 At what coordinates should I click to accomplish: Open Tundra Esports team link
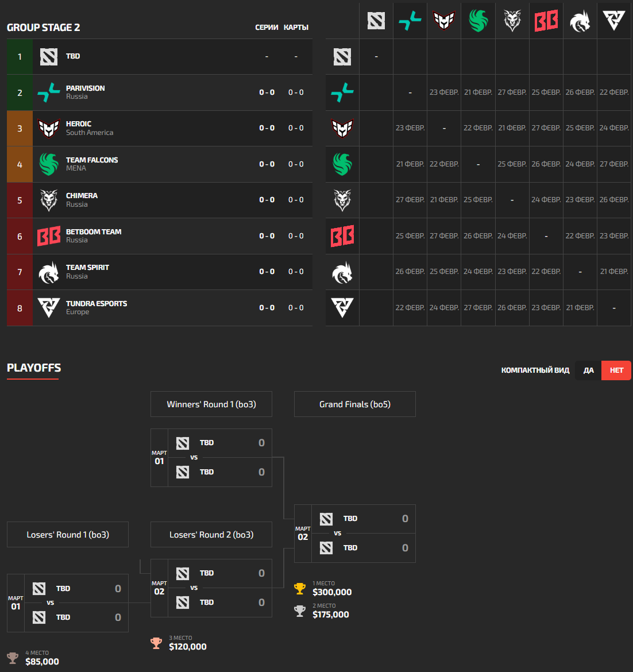(x=97, y=304)
